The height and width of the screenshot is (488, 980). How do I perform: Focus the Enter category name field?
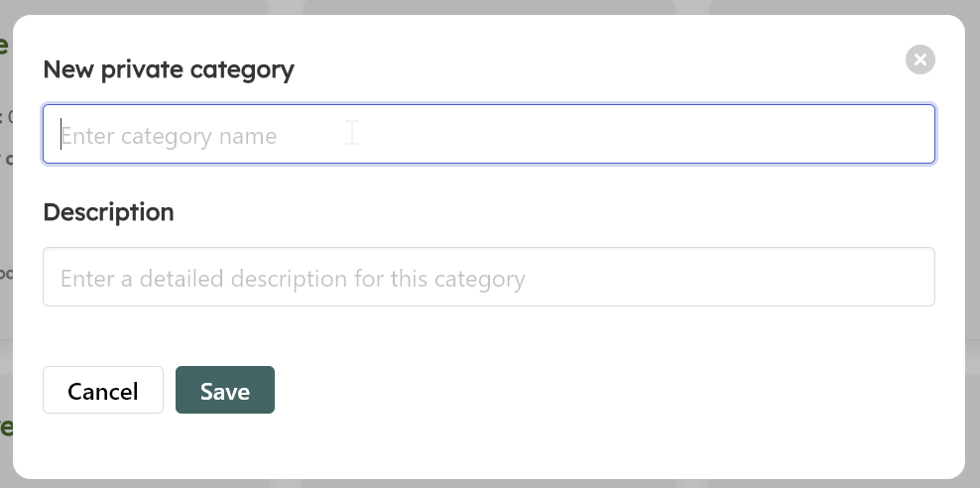(x=489, y=134)
